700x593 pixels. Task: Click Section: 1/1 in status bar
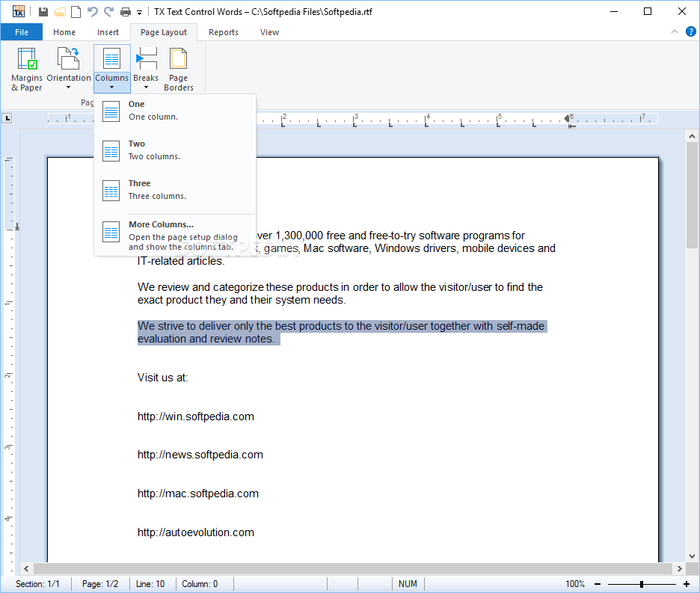click(x=37, y=584)
